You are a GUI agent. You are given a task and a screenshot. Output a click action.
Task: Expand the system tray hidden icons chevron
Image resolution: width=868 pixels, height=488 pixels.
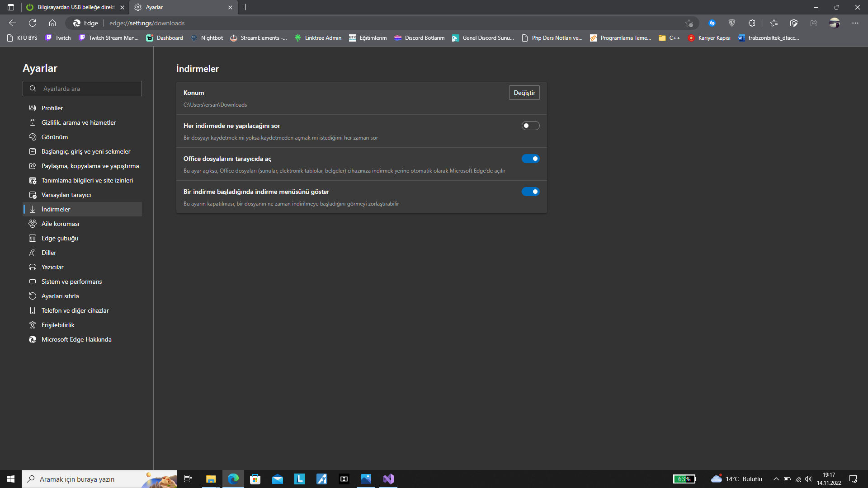click(x=776, y=479)
